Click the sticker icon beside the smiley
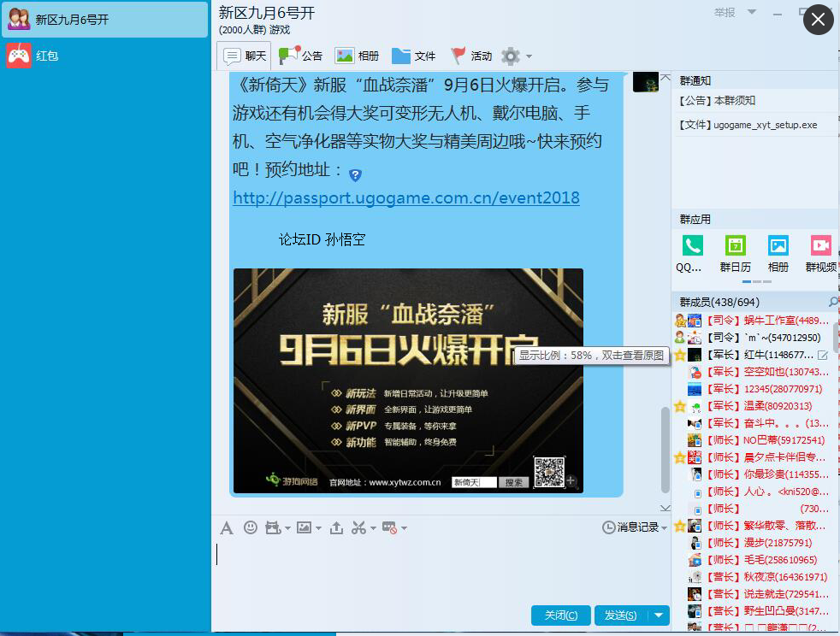The height and width of the screenshot is (636, 840). click(273, 527)
